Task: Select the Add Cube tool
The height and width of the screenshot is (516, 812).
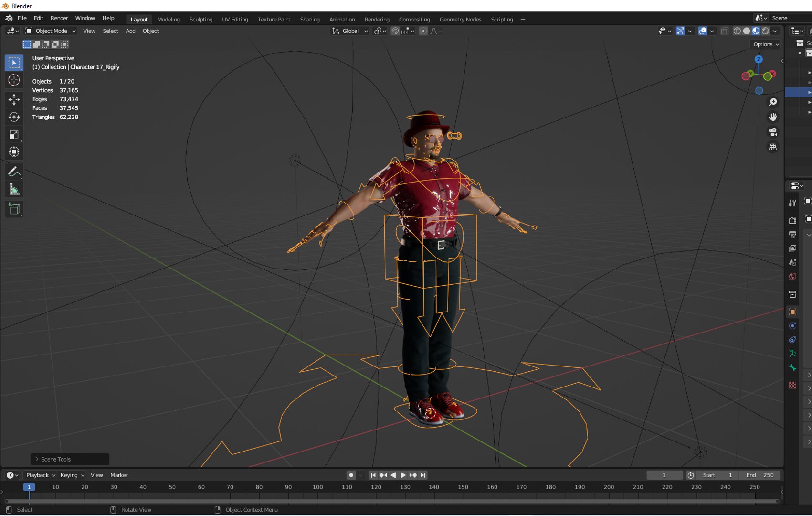Action: pos(14,209)
